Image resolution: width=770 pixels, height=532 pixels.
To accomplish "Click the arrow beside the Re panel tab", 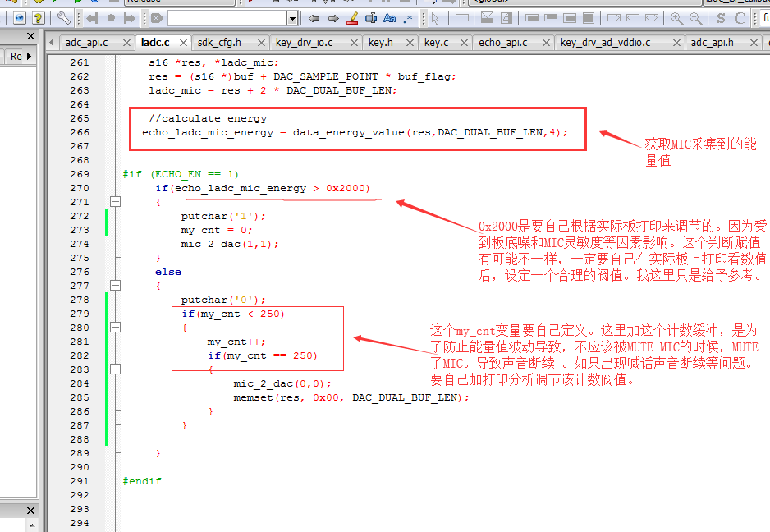I will [x=29, y=57].
